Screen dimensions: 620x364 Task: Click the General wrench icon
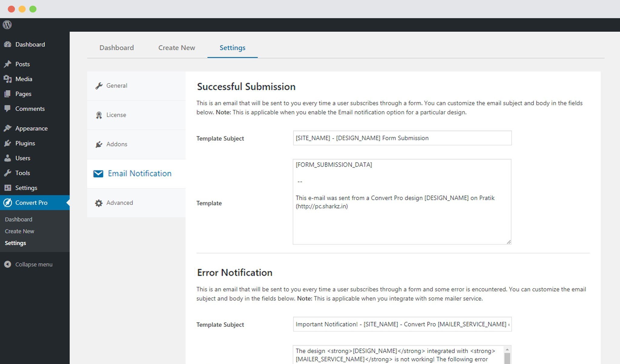[x=99, y=86]
